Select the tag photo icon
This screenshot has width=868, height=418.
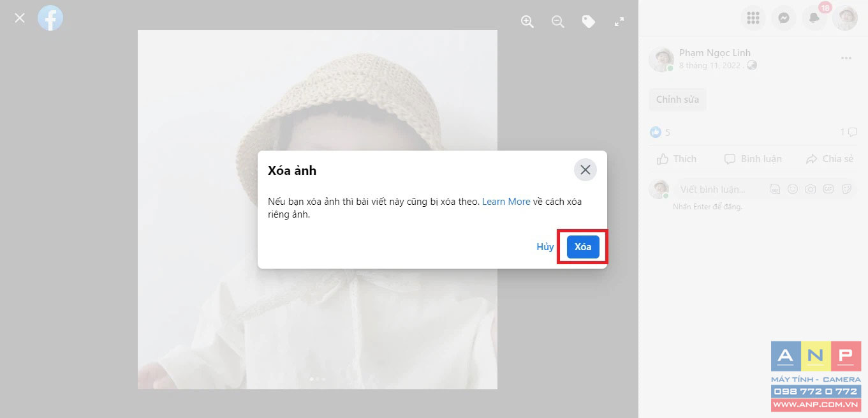coord(589,22)
